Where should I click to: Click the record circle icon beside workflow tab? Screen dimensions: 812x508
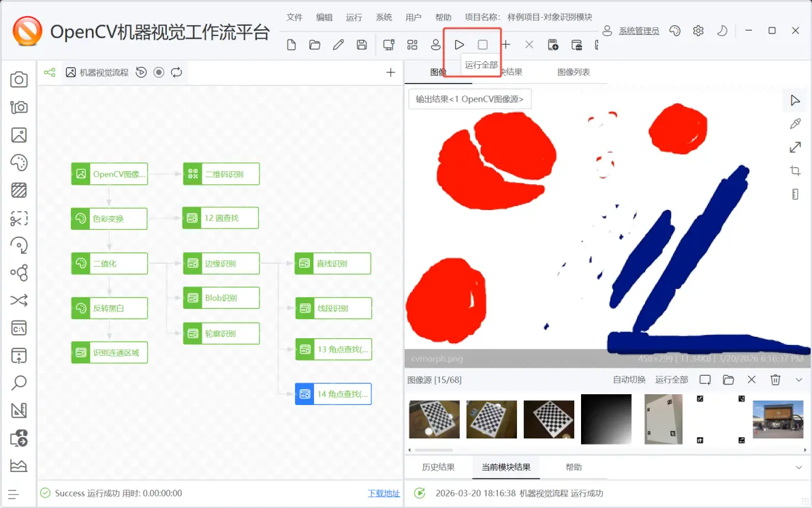(x=159, y=72)
